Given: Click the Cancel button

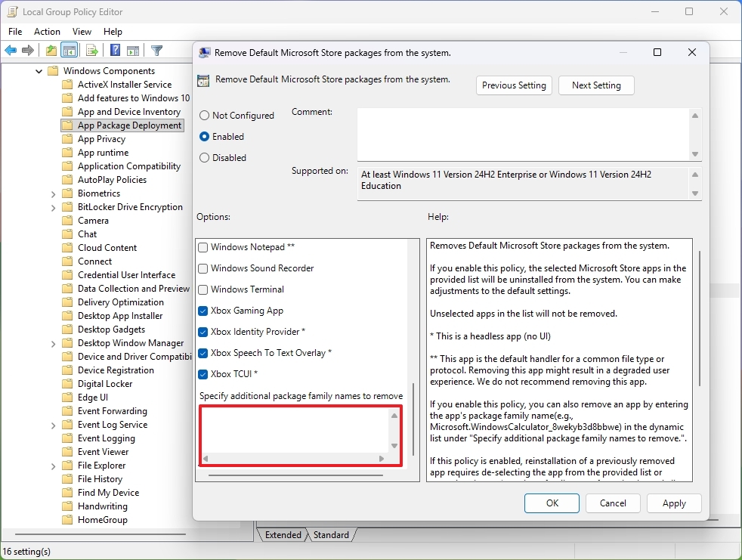Looking at the screenshot, I should [x=613, y=503].
